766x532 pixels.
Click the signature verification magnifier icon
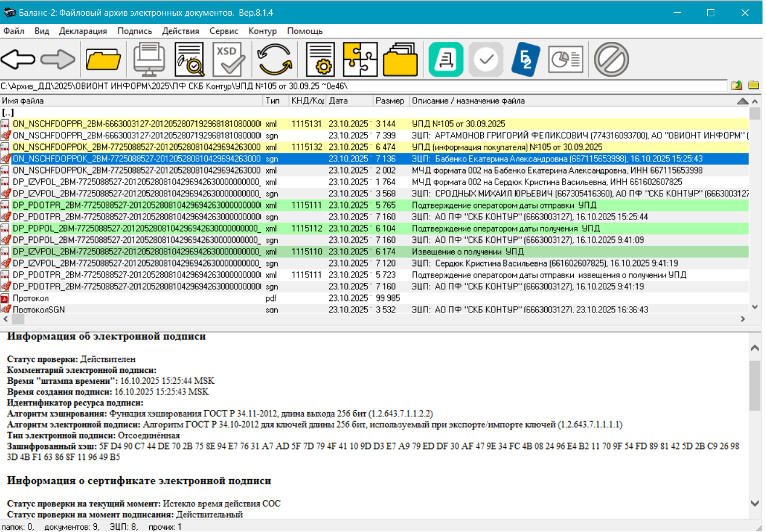(x=189, y=59)
